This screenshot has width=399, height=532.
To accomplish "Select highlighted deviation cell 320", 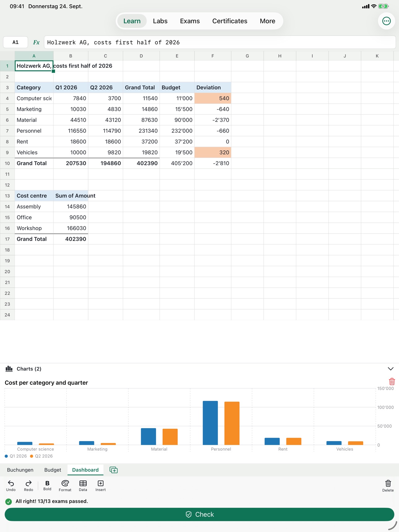I will pos(213,152).
